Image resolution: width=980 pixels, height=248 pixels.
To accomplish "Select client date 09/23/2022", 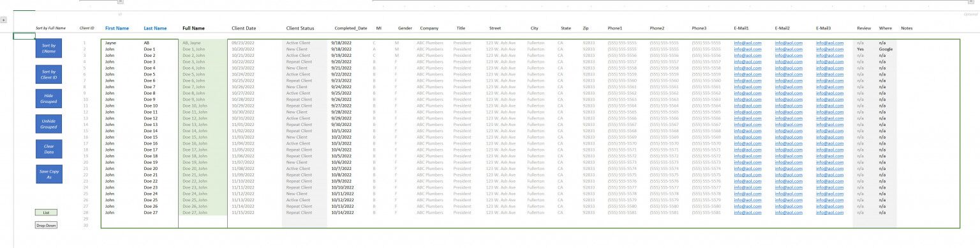I will (243, 42).
